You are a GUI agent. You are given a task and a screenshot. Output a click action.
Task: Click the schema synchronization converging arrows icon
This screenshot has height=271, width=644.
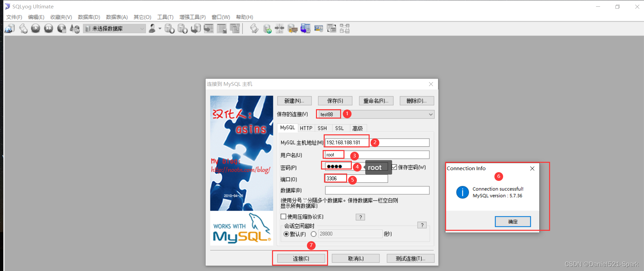279,29
